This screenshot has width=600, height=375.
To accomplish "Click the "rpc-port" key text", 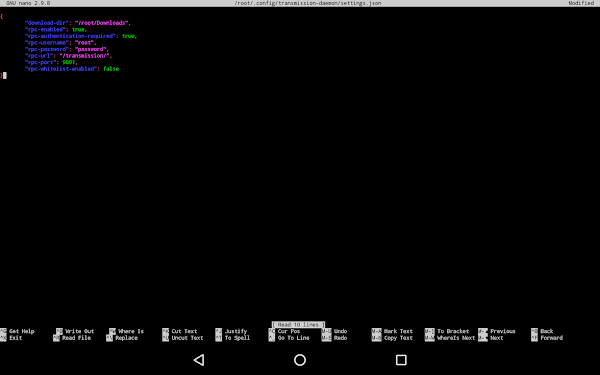I will pos(41,62).
